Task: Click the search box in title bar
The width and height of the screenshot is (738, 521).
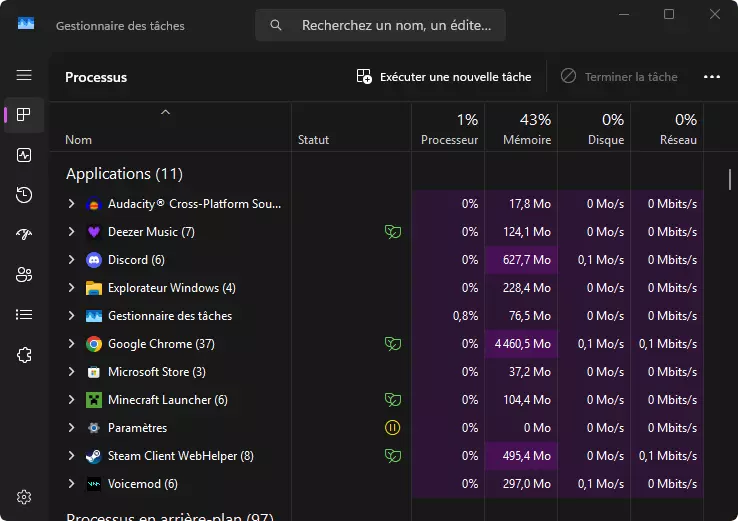Action: [x=380, y=25]
